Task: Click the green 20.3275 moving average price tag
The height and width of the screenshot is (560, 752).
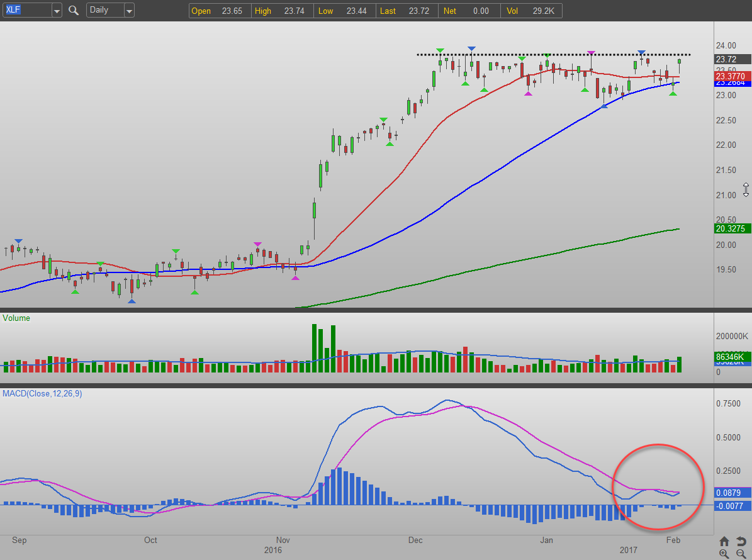Action: (x=732, y=229)
